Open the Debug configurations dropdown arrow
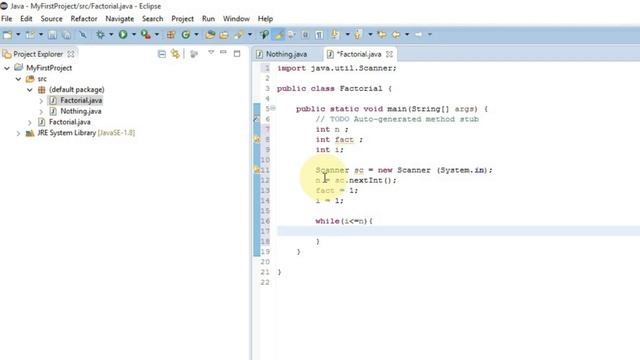 [x=111, y=35]
